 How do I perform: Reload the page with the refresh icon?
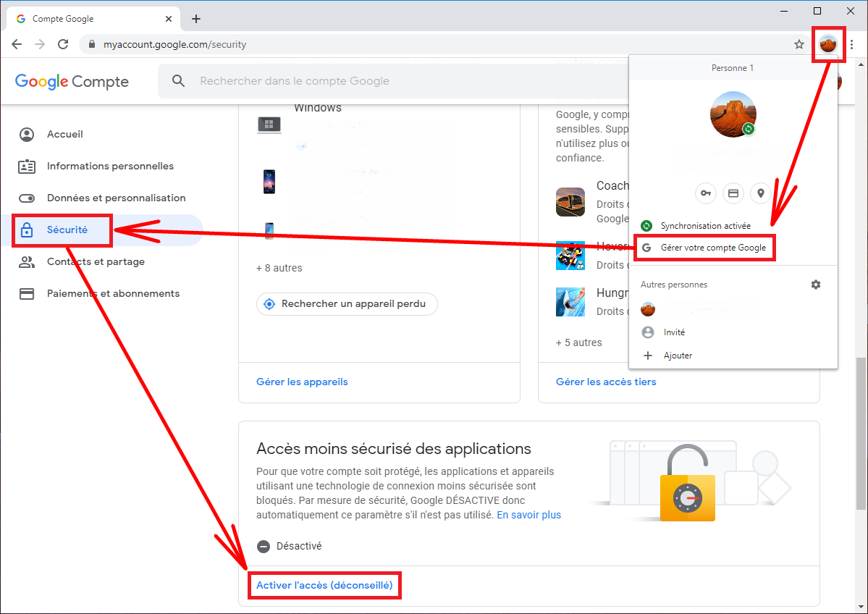[63, 44]
